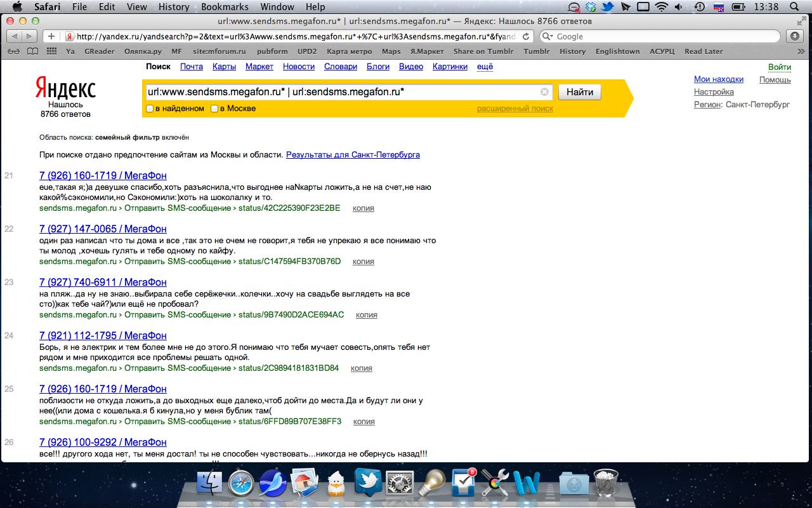Open the View menu
Image resolution: width=812 pixels, height=508 pixels.
tap(137, 7)
